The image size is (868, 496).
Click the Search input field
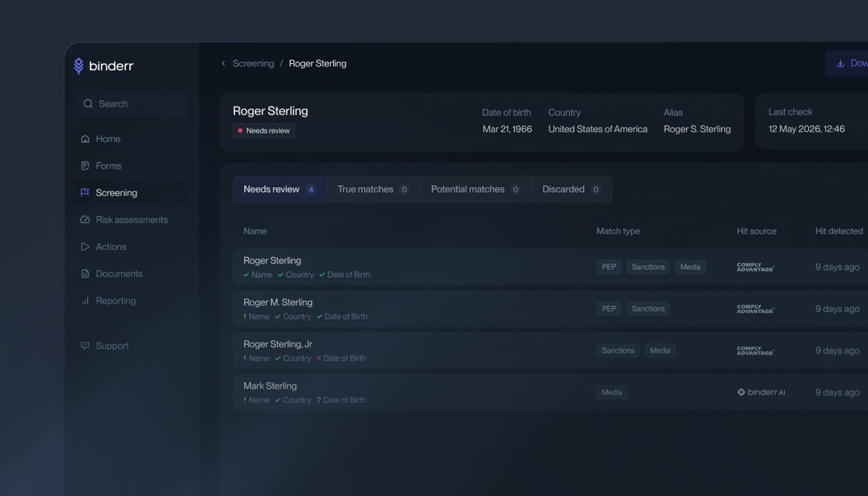coord(131,104)
